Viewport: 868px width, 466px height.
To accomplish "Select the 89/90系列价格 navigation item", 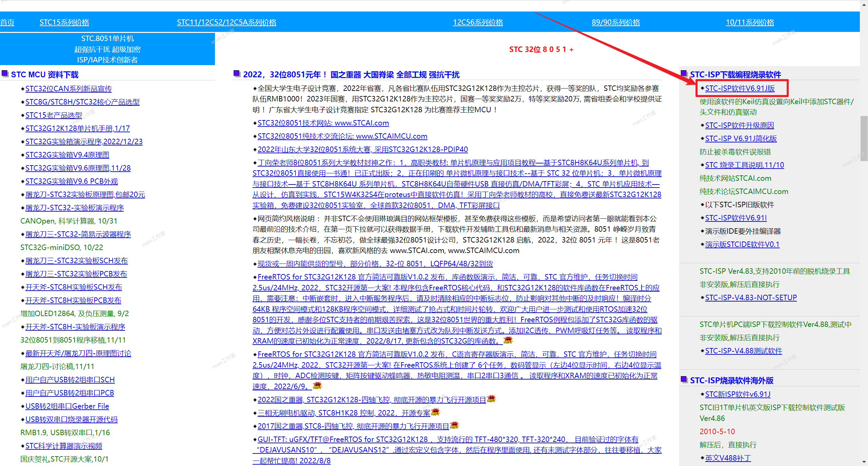I will pyautogui.click(x=616, y=22).
